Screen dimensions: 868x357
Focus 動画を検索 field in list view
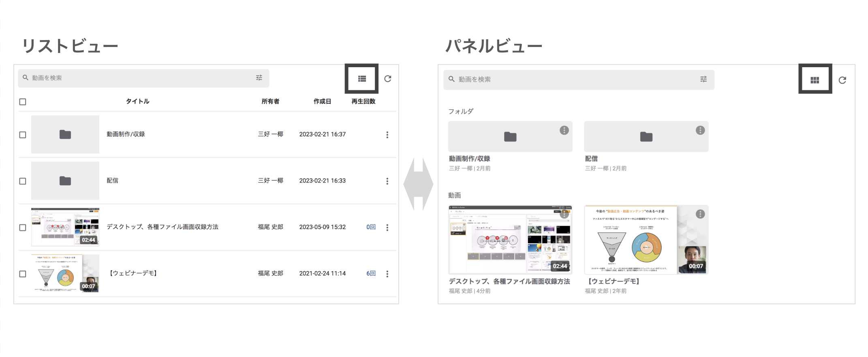(143, 78)
